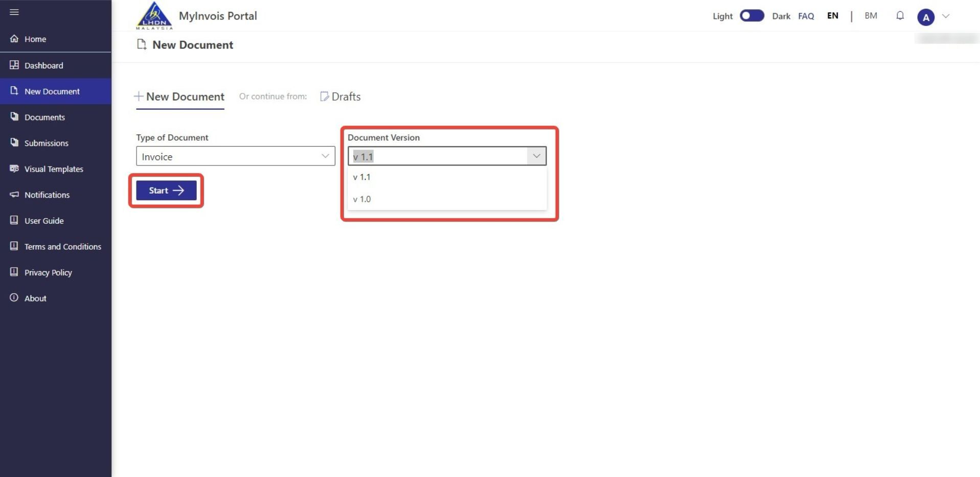Click the Notifications megaphone icon in sidebar
The image size is (980, 477).
(x=14, y=194)
